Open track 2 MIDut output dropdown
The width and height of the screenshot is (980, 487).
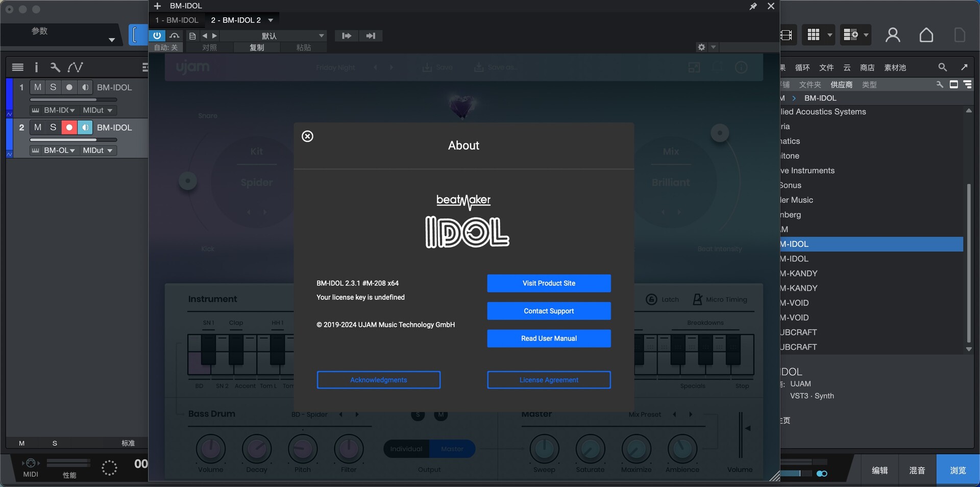(x=97, y=150)
